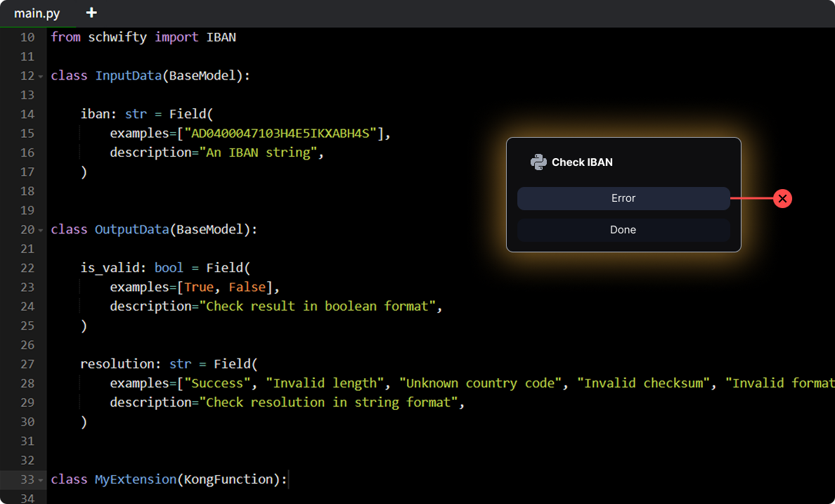Click the Invalid checksum example text
This screenshot has height=504, width=835.
[642, 383]
